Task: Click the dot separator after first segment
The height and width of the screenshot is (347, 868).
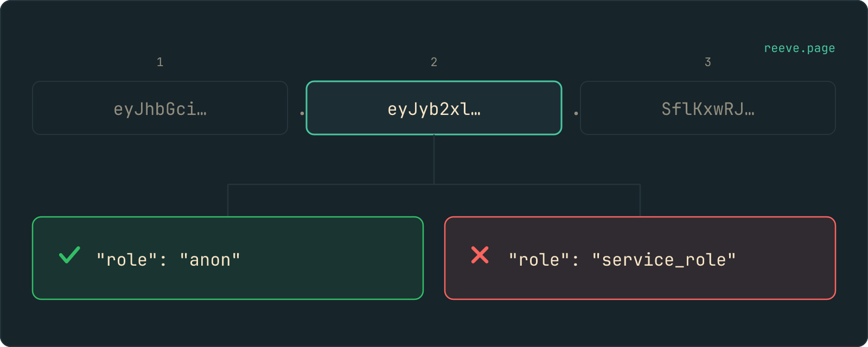Action: (x=302, y=113)
